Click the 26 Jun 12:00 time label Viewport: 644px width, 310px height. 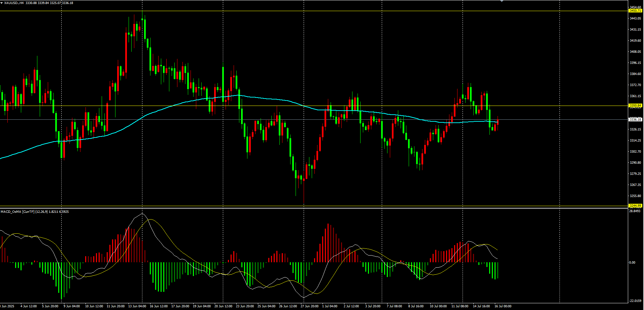(288, 306)
